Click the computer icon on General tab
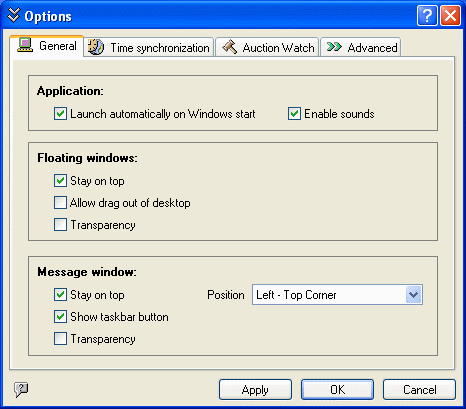The image size is (466, 409). click(25, 45)
